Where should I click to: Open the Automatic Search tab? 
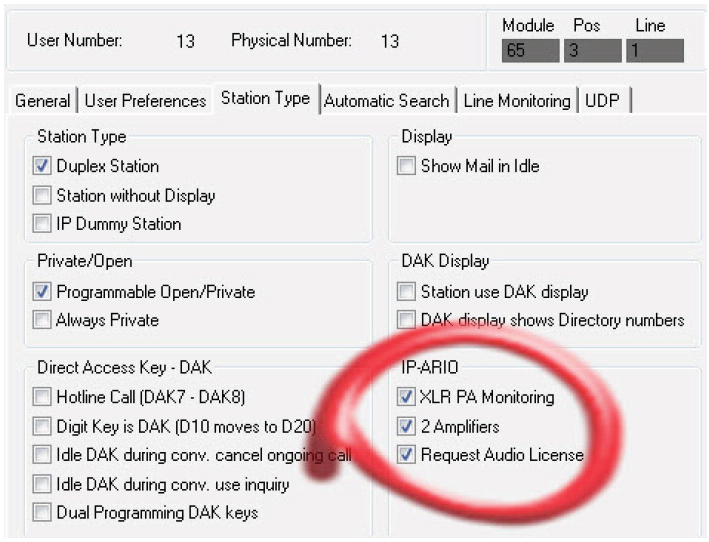(387, 100)
